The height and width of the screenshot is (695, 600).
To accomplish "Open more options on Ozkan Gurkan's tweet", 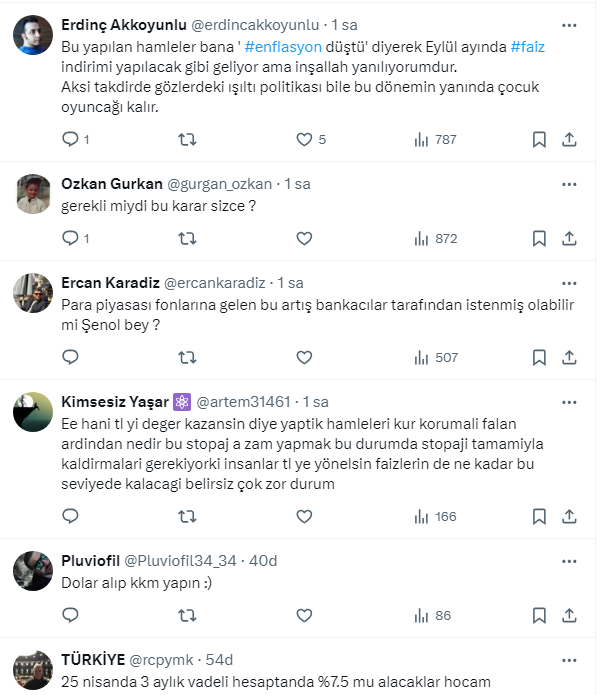I will point(569,184).
